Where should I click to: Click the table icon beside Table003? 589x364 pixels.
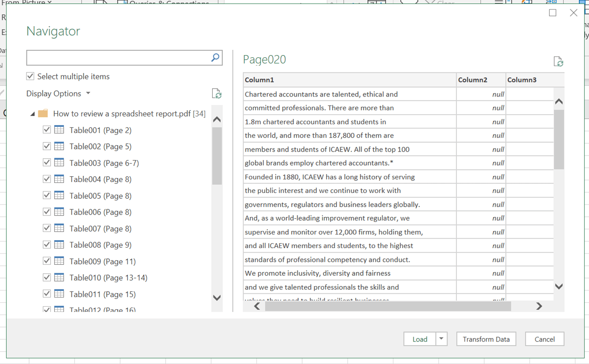coord(59,163)
